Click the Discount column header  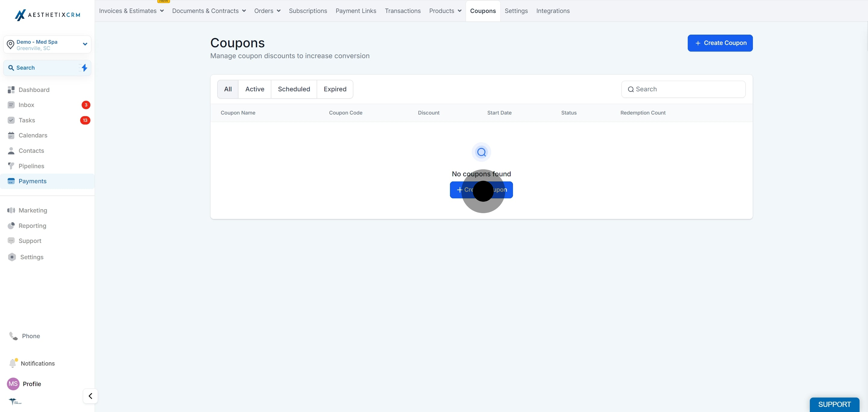coord(429,113)
